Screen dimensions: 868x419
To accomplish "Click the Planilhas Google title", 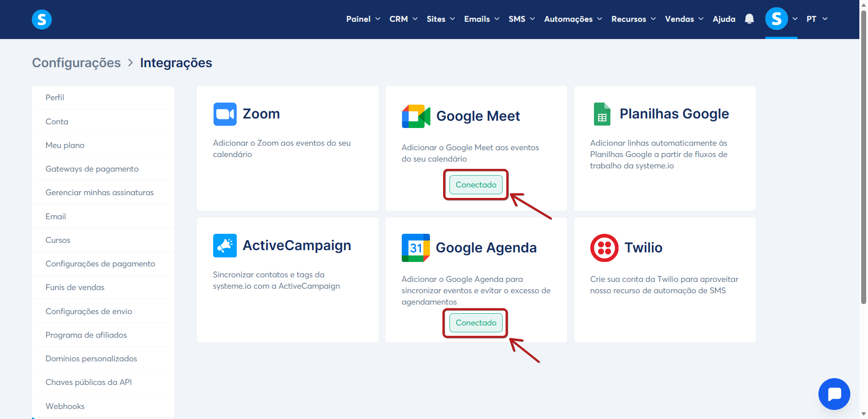I will (x=674, y=114).
